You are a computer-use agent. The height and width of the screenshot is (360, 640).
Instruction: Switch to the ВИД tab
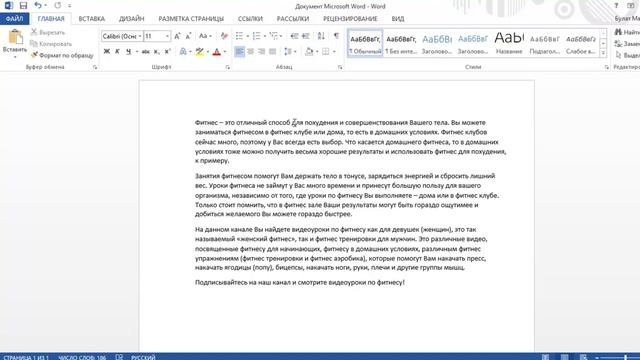click(398, 19)
